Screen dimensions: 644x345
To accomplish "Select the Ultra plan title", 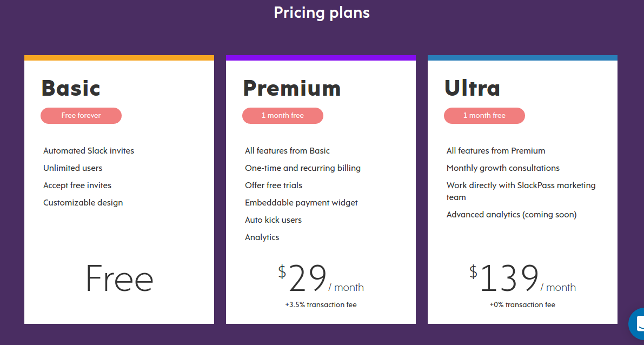I will click(472, 88).
